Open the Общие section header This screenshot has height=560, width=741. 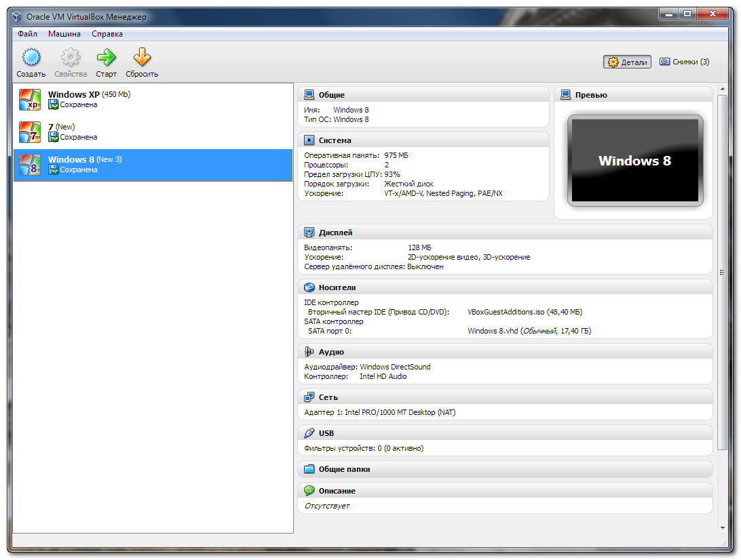coord(423,94)
